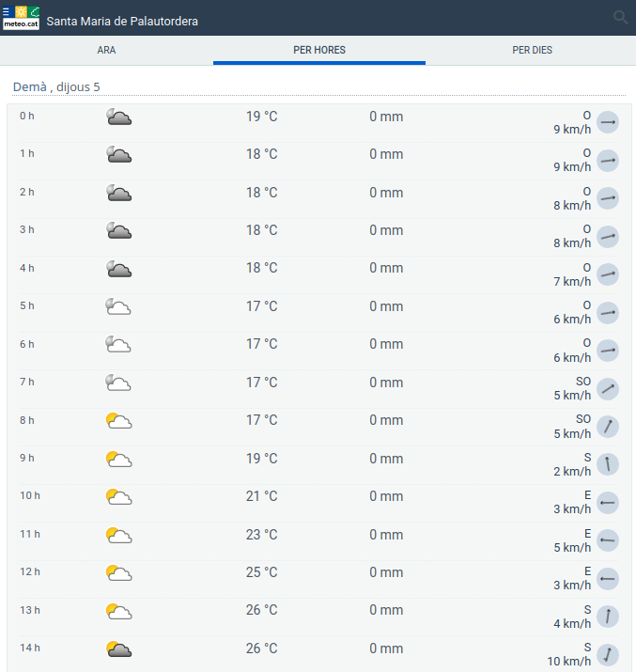Click the 'Demà, dijous 5' heading
The image size is (636, 672).
pos(56,86)
